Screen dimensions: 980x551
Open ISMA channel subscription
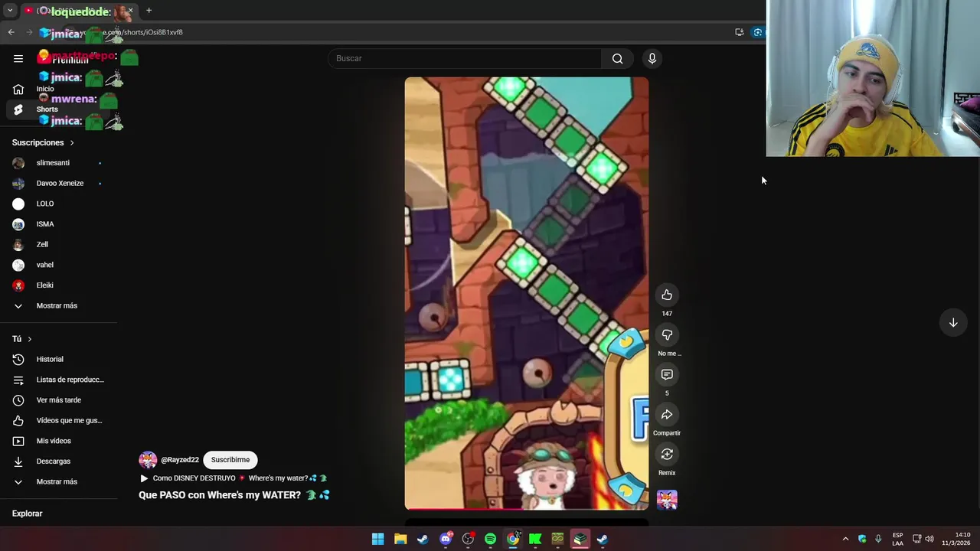(x=59, y=224)
